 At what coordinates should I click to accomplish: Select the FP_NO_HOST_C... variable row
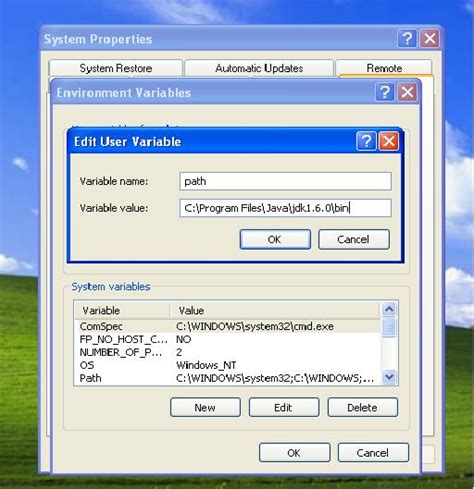[x=228, y=339]
